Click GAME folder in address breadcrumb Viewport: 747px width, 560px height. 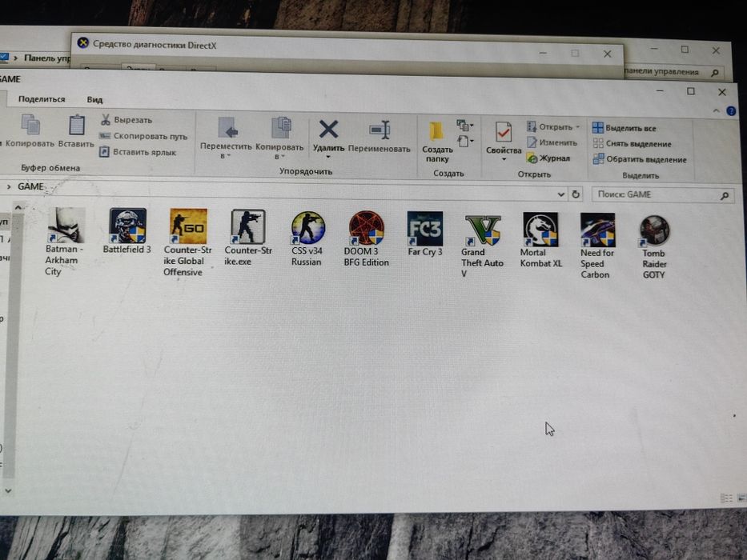point(30,186)
